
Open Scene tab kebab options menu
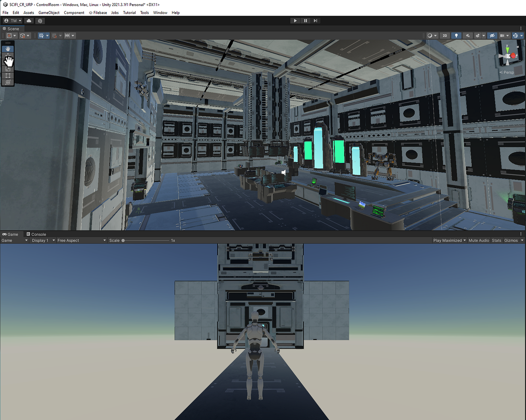point(521,29)
